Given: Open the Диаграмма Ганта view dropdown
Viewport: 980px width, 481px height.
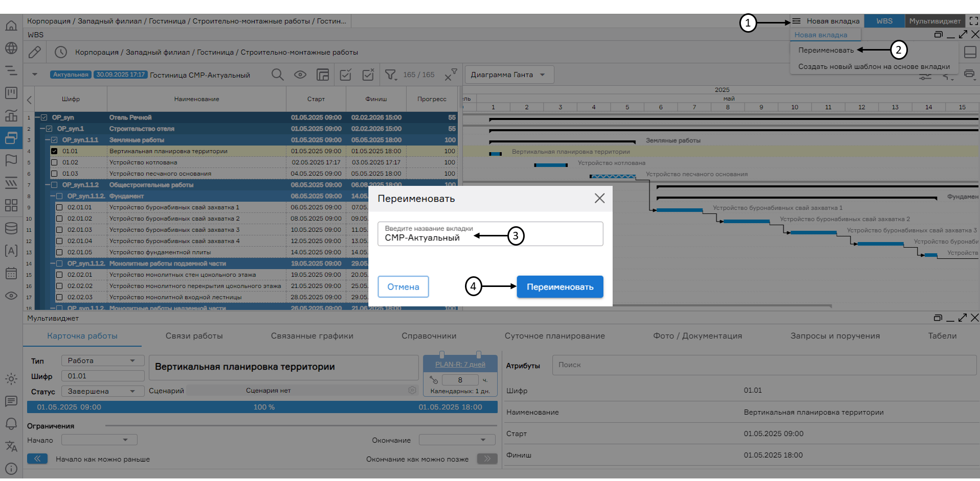Looking at the screenshot, I should 508,74.
